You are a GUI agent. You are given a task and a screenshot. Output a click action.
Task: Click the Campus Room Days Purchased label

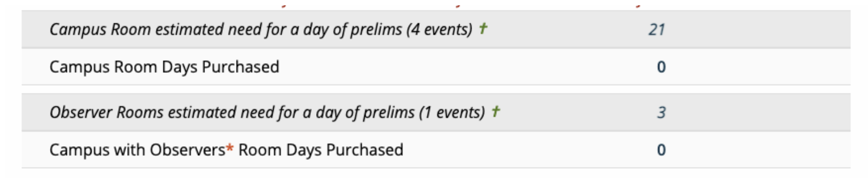pos(164,67)
